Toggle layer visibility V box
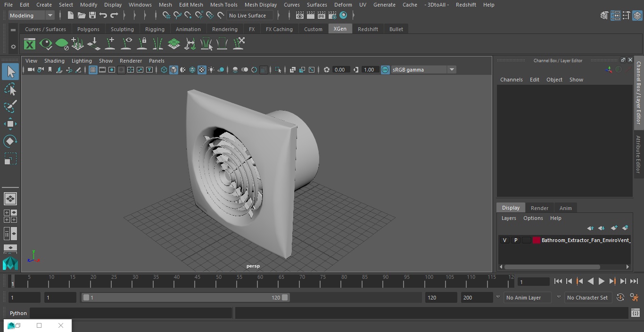 click(x=504, y=240)
